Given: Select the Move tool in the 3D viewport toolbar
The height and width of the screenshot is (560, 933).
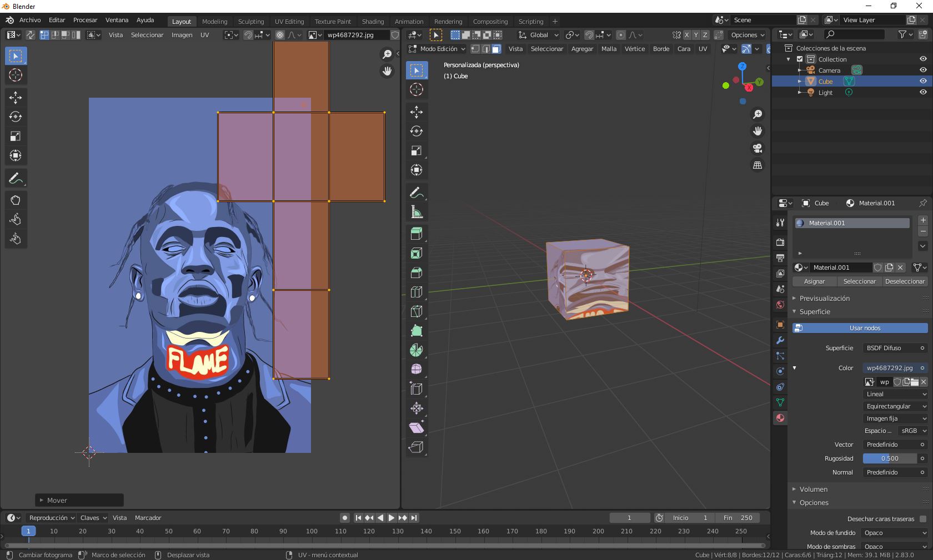Looking at the screenshot, I should point(417,112).
